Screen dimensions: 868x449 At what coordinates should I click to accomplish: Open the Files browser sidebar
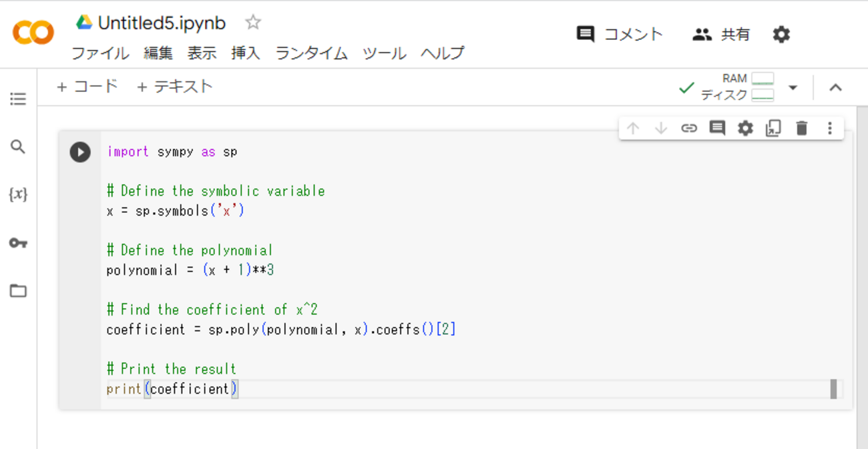[x=18, y=291]
